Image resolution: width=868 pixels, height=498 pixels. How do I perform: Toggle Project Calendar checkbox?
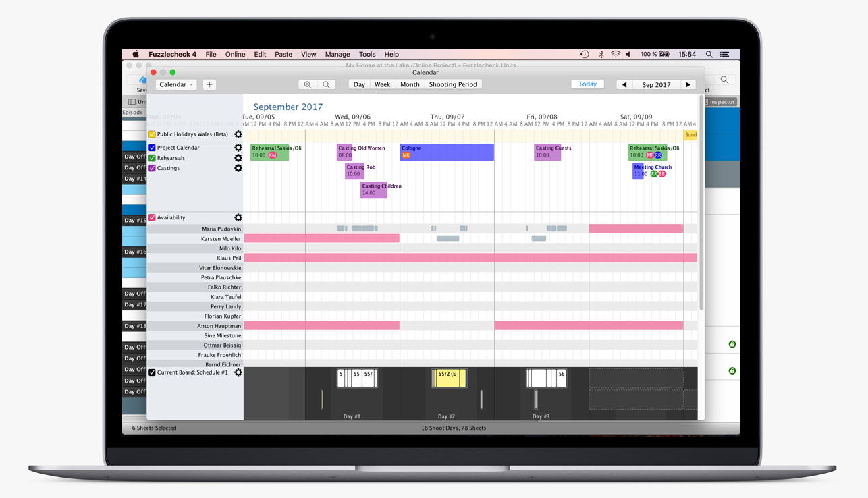152,148
